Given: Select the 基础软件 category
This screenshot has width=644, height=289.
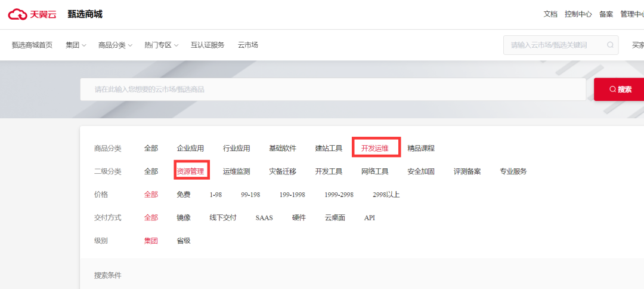Looking at the screenshot, I should point(283,149).
